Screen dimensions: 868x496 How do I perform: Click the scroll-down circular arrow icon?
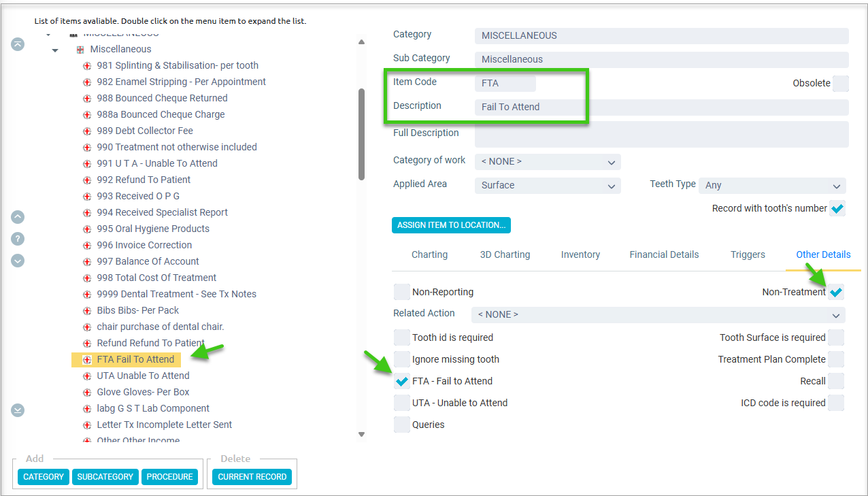pyautogui.click(x=18, y=261)
